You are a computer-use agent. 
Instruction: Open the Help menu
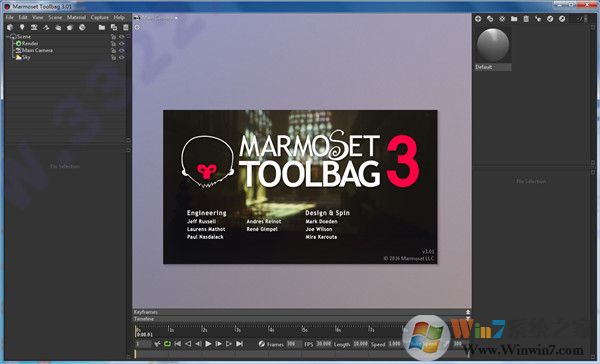(x=119, y=18)
